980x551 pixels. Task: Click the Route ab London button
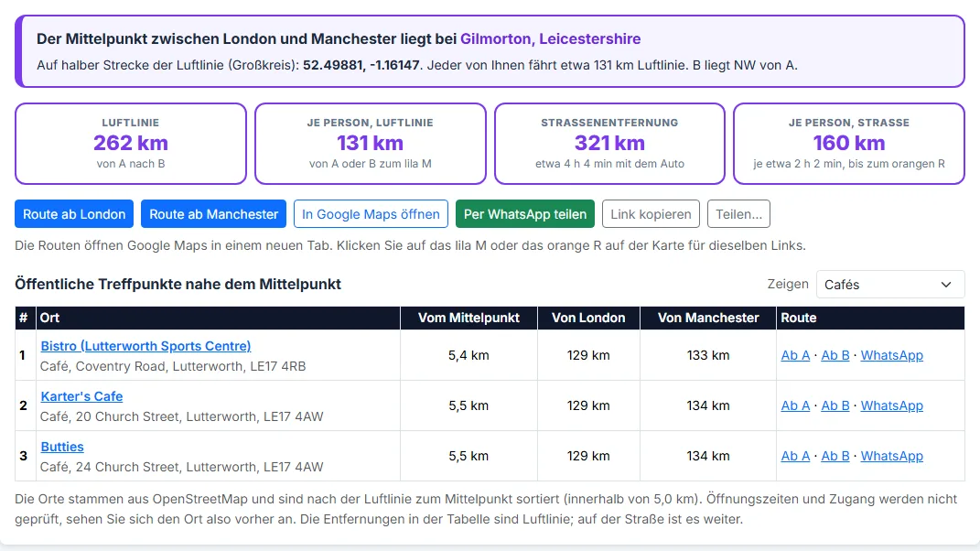pos(74,214)
